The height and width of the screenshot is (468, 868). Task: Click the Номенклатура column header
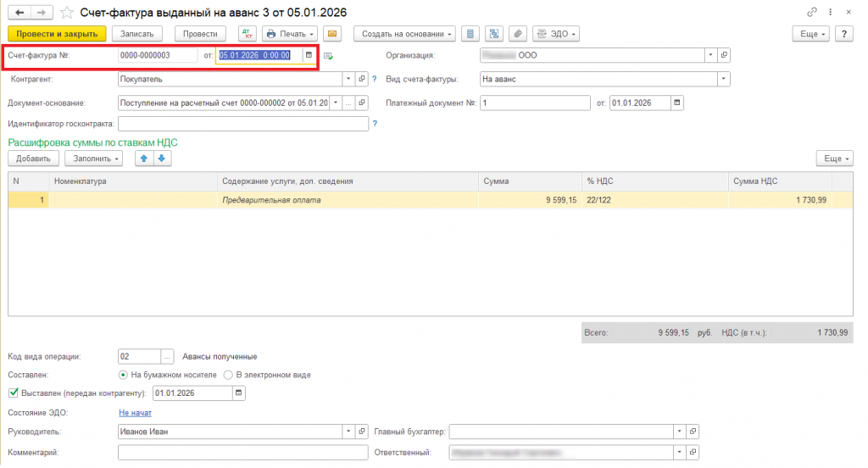point(133,181)
